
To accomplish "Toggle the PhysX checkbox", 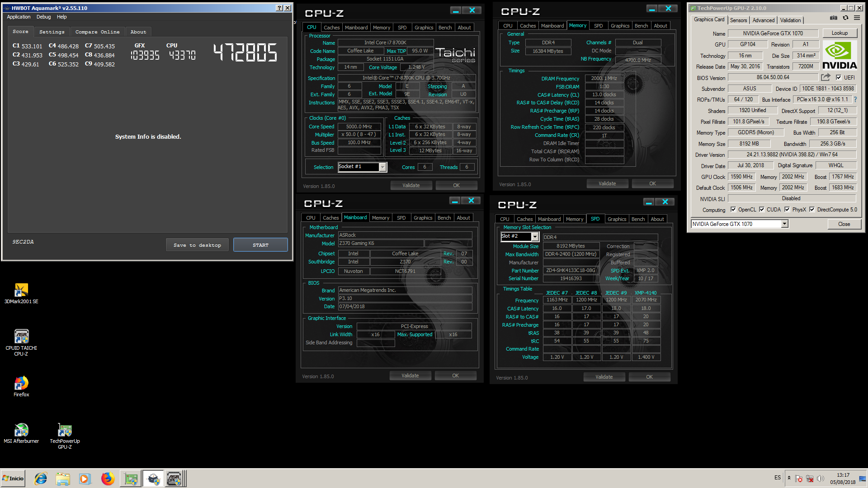I will point(787,210).
